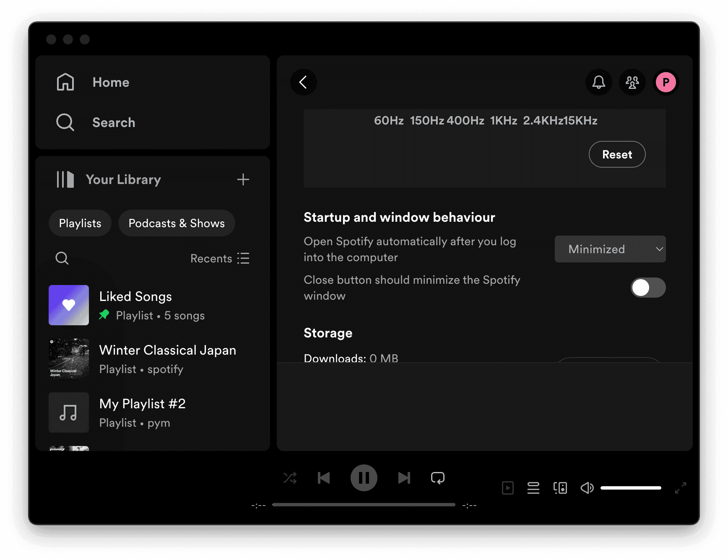Open the Minimized startup dropdown
This screenshot has height=560, width=728.
click(x=610, y=249)
